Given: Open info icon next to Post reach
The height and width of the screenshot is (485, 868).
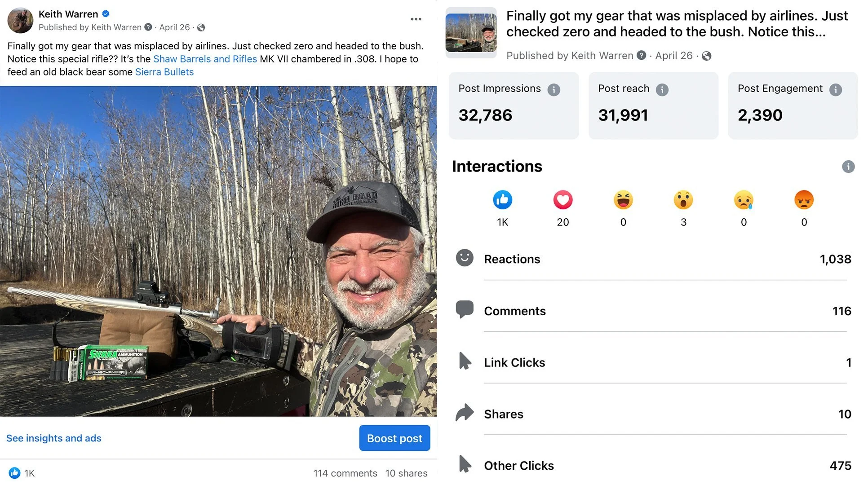Looking at the screenshot, I should [x=662, y=90].
